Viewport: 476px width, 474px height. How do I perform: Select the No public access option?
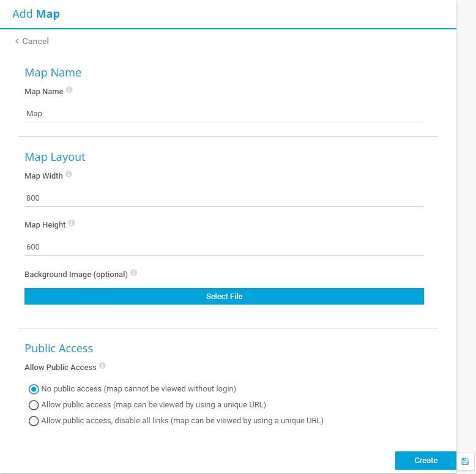pyautogui.click(x=34, y=388)
